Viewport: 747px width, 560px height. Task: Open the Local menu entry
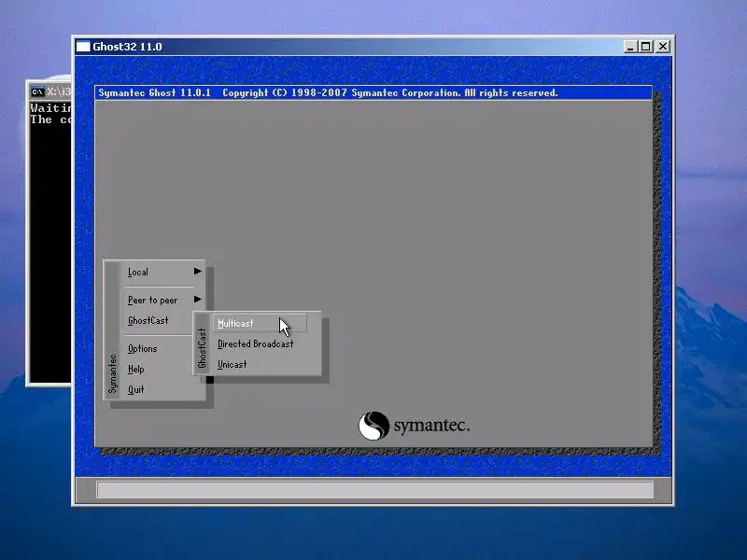point(138,273)
